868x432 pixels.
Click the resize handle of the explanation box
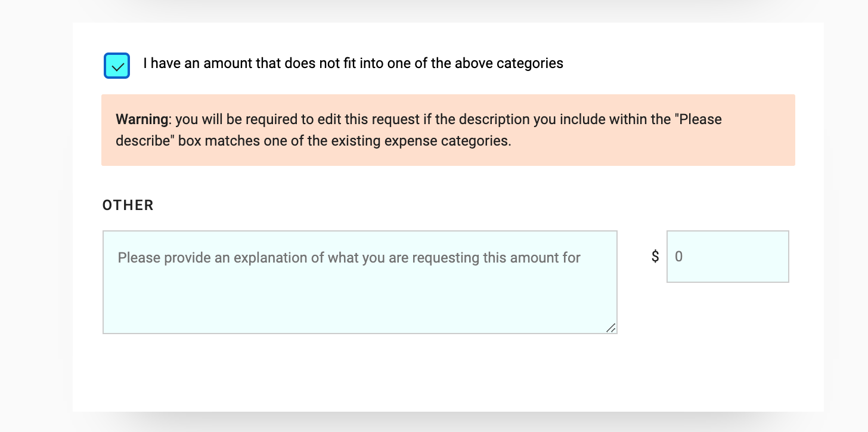tap(610, 328)
